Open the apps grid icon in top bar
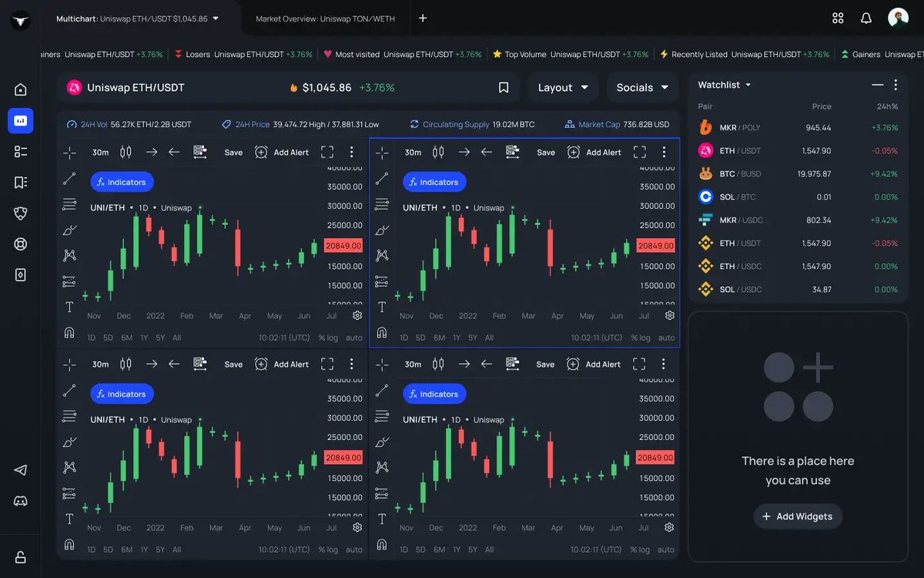This screenshot has width=924, height=578. (838, 18)
